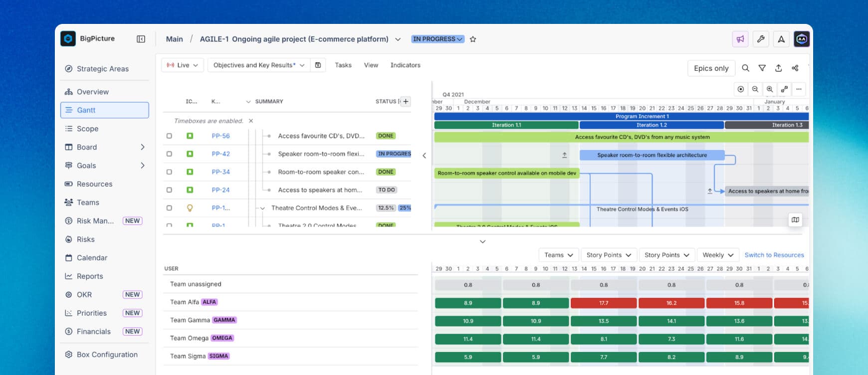The image size is (868, 375).
Task: Open the wrench settings icon
Action: tap(761, 39)
